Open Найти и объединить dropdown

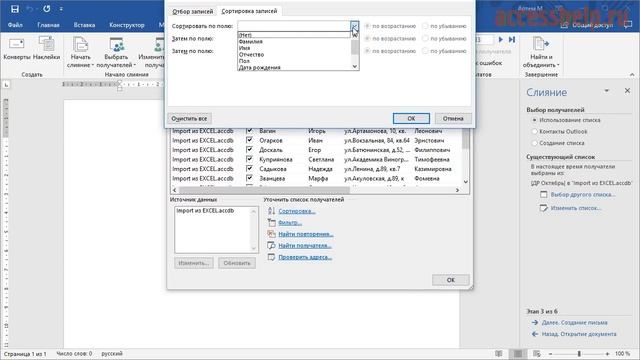541,52
